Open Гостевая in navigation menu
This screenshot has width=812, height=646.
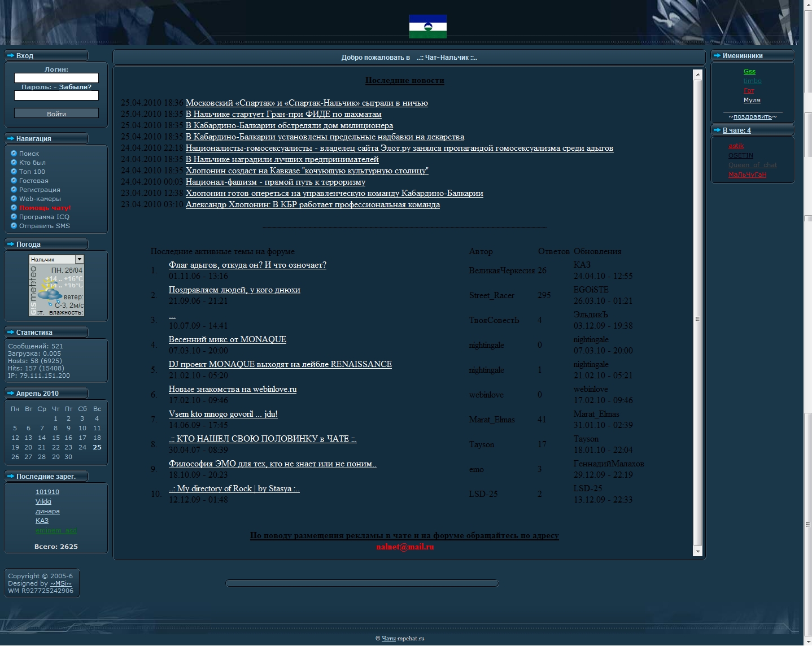pyautogui.click(x=34, y=181)
